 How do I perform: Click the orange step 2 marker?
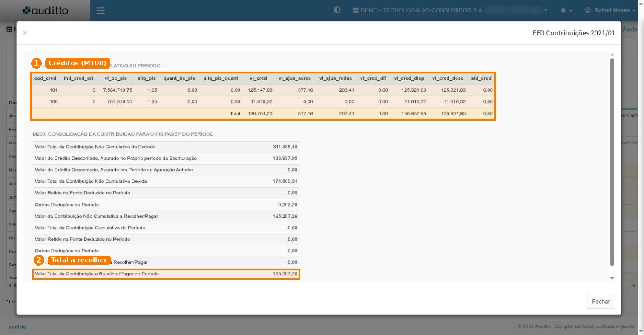pyautogui.click(x=39, y=260)
